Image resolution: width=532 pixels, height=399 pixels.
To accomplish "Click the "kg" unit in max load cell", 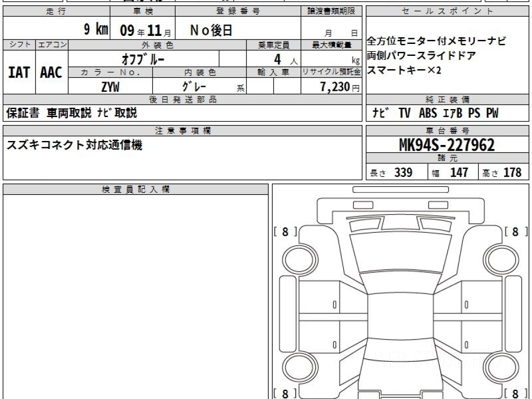I will (356, 62).
